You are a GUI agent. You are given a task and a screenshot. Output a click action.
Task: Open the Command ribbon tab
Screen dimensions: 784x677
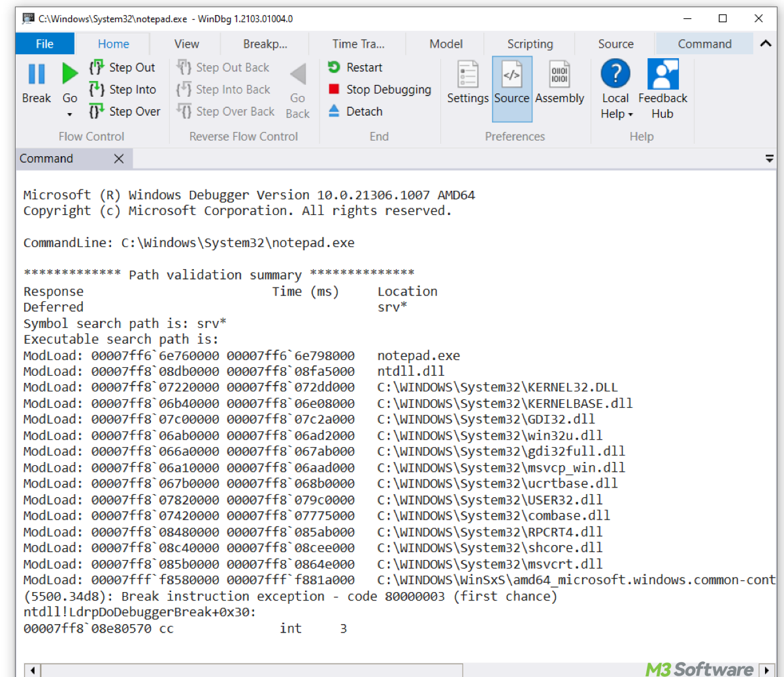[x=704, y=44]
